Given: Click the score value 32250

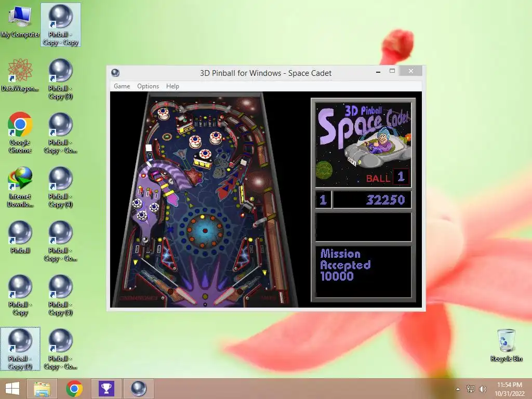Looking at the screenshot, I should tap(386, 200).
